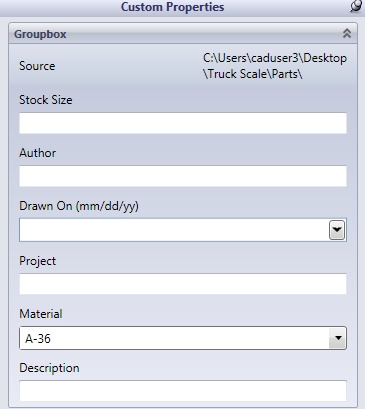Click the Author label

(37, 153)
